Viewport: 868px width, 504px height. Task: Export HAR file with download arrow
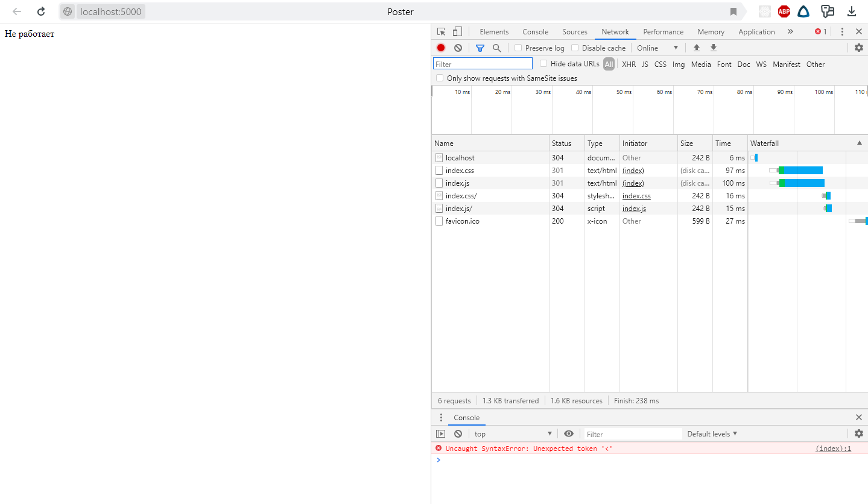tap(714, 48)
